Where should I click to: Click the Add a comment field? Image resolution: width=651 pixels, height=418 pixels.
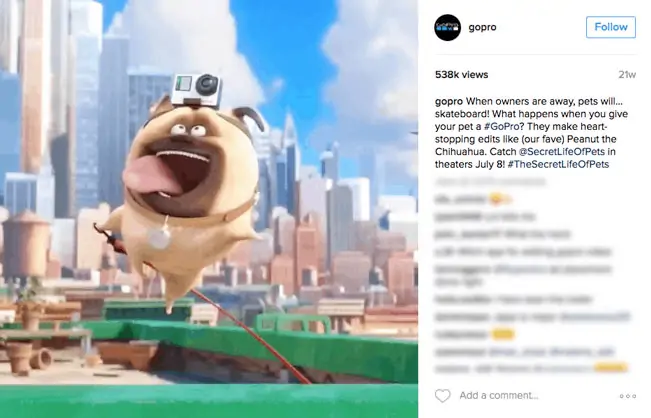(x=499, y=395)
